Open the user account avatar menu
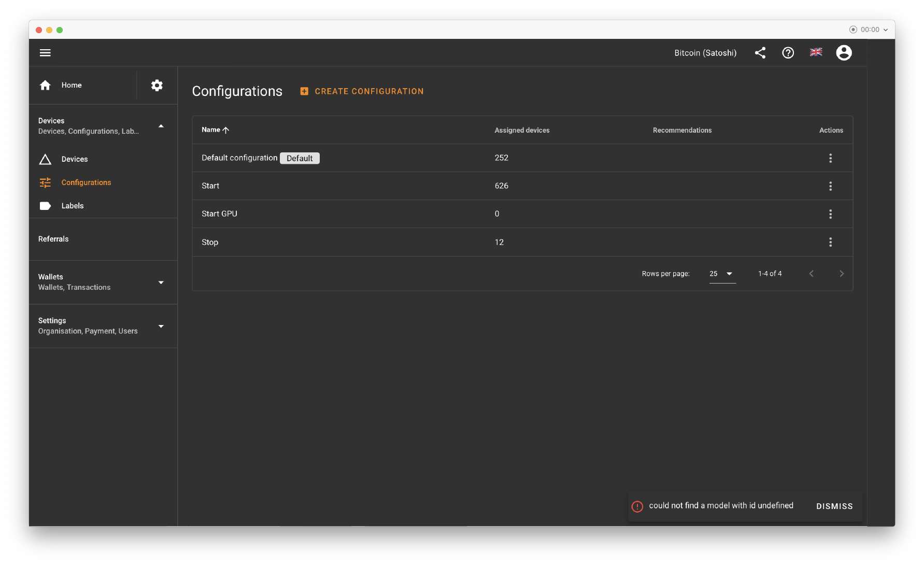 [844, 52]
